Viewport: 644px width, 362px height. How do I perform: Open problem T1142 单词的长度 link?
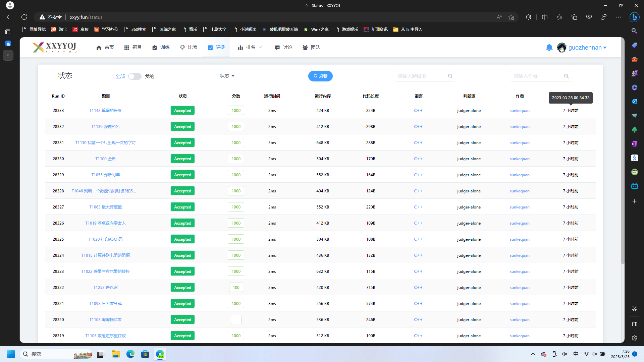click(x=105, y=111)
